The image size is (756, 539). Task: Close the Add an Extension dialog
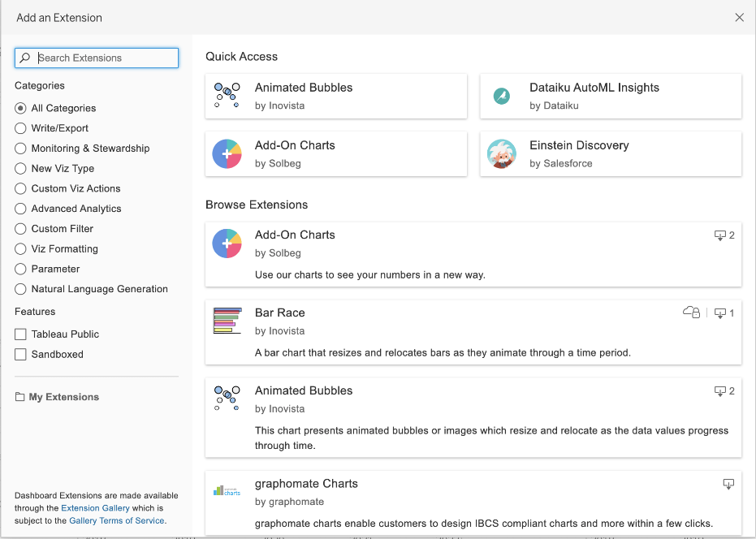(739, 18)
